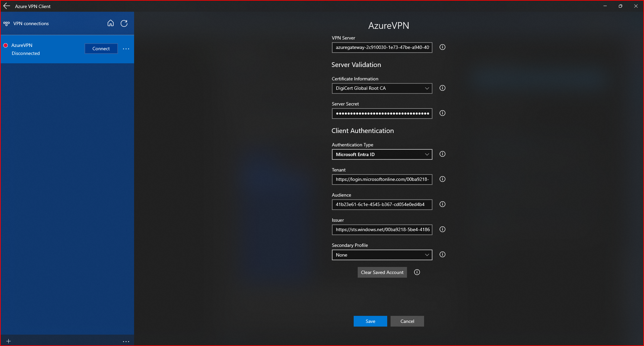Restore down the Azure VPN Client window
The height and width of the screenshot is (346, 644).
point(621,6)
